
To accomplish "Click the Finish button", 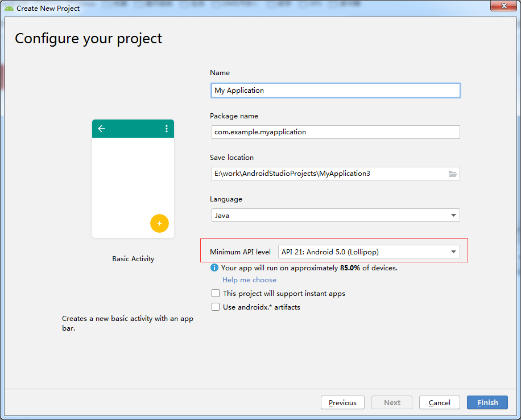I will coord(487,403).
